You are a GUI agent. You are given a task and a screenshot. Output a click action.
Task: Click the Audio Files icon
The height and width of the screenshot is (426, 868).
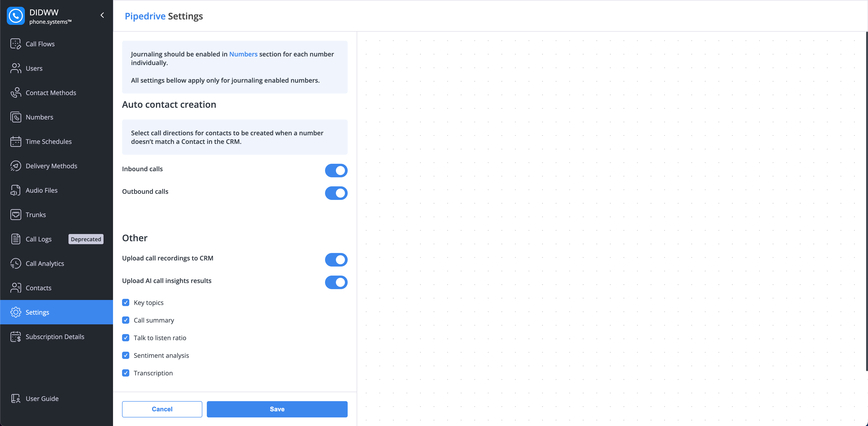[16, 190]
